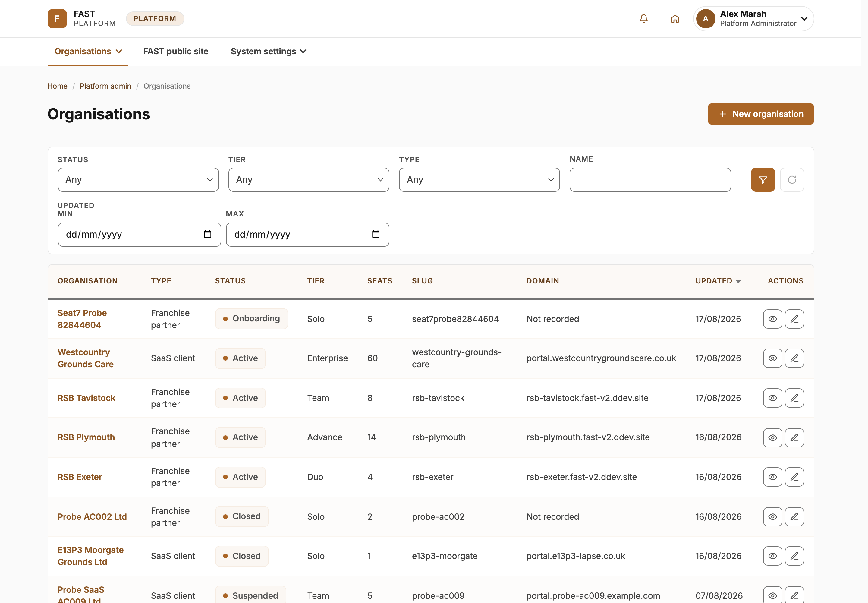Sort table by Updated column

click(x=718, y=281)
